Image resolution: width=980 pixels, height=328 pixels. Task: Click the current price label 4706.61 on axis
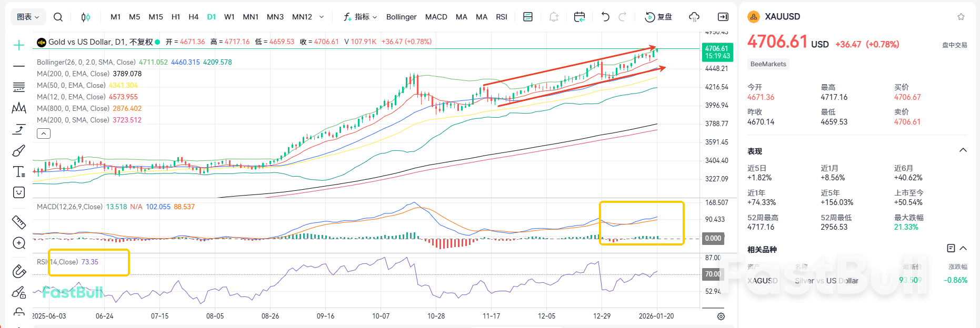[717, 52]
